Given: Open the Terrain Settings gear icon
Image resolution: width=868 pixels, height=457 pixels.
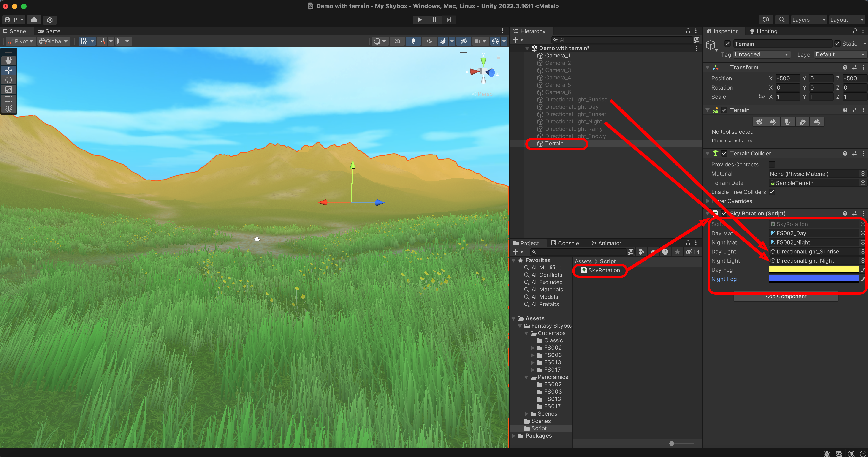Looking at the screenshot, I should pyautogui.click(x=817, y=122).
